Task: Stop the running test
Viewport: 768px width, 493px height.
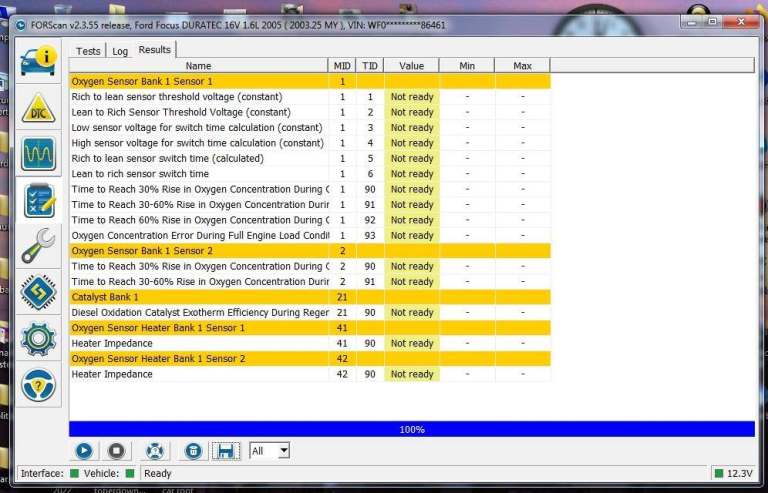Action: [x=116, y=450]
